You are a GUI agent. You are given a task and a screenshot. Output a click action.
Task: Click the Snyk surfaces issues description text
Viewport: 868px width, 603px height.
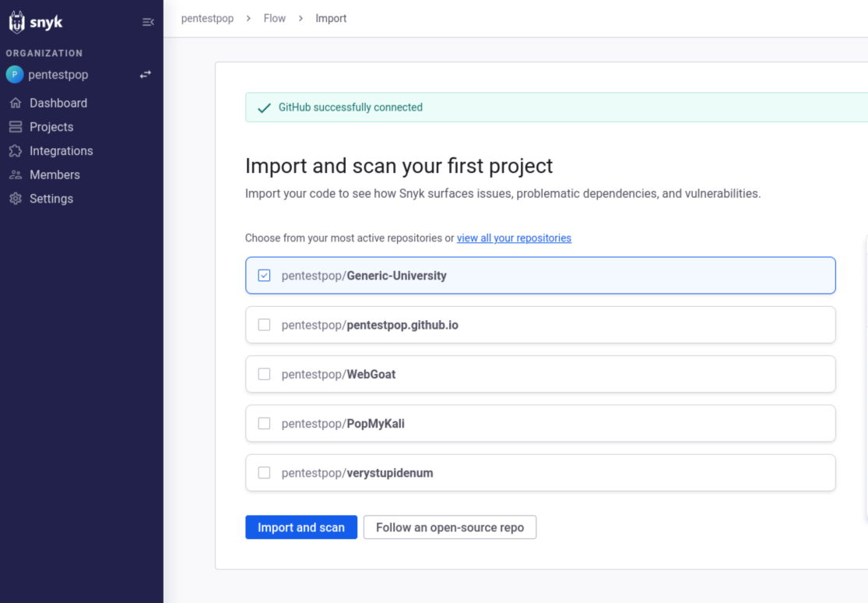503,193
